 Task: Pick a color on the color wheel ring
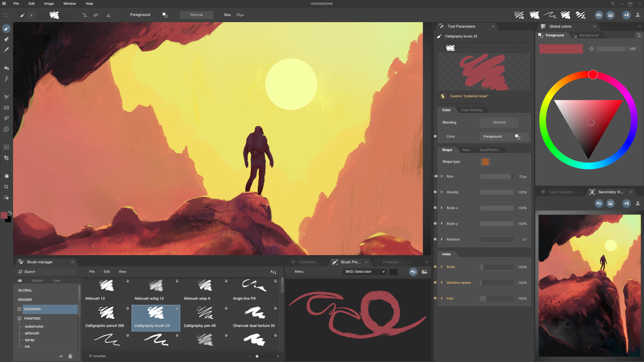click(x=593, y=75)
